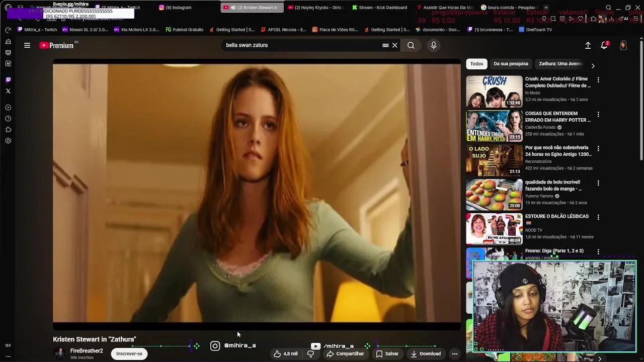644x362 pixels.
Task: Open History clock icon in sidebar
Action: (x=8, y=119)
